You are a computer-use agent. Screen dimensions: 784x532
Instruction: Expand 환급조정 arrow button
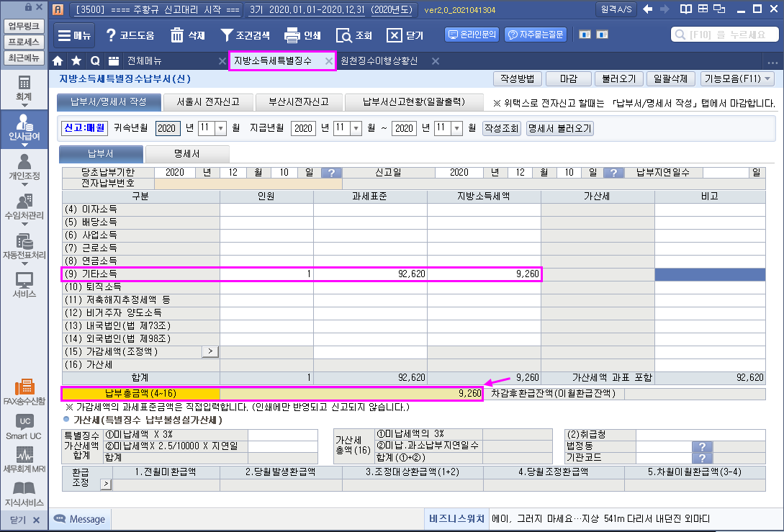pyautogui.click(x=106, y=484)
